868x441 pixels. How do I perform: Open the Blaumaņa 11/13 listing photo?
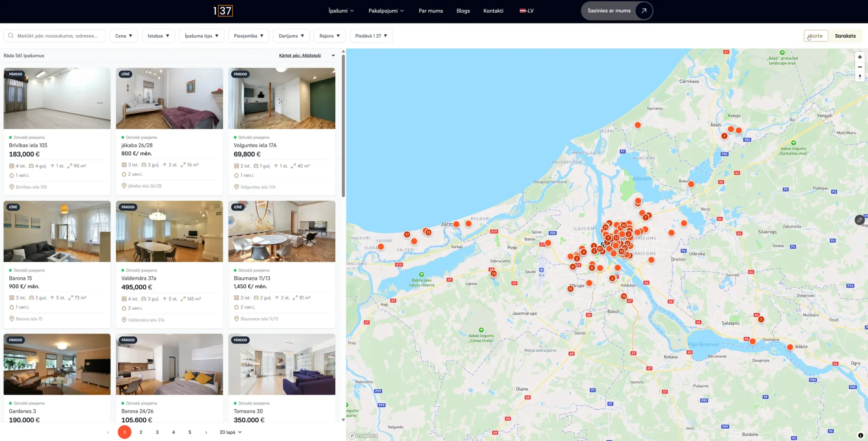click(x=282, y=231)
